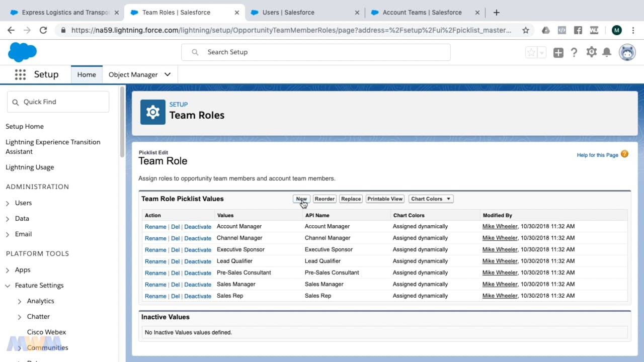Open the Help for this Page link
Image resolution: width=644 pixels, height=362 pixels.
point(597,155)
